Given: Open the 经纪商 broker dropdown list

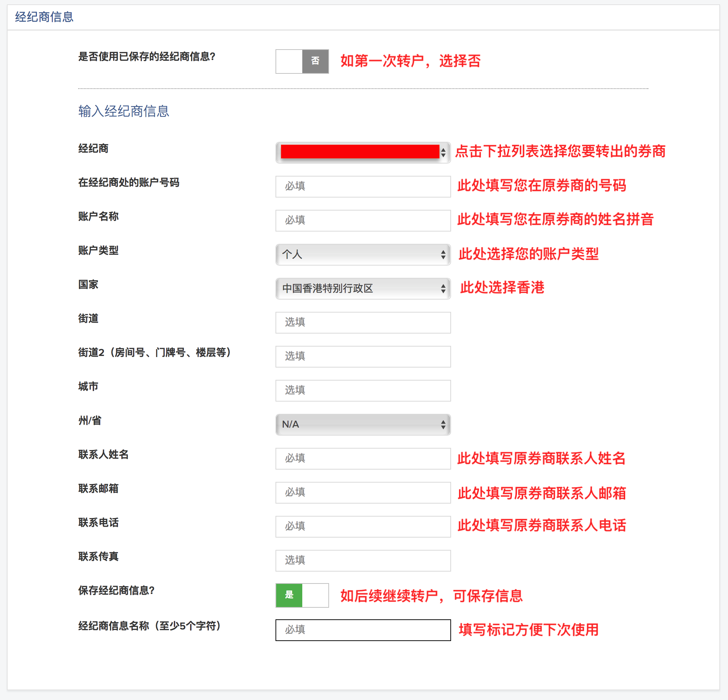Looking at the screenshot, I should pyautogui.click(x=363, y=152).
